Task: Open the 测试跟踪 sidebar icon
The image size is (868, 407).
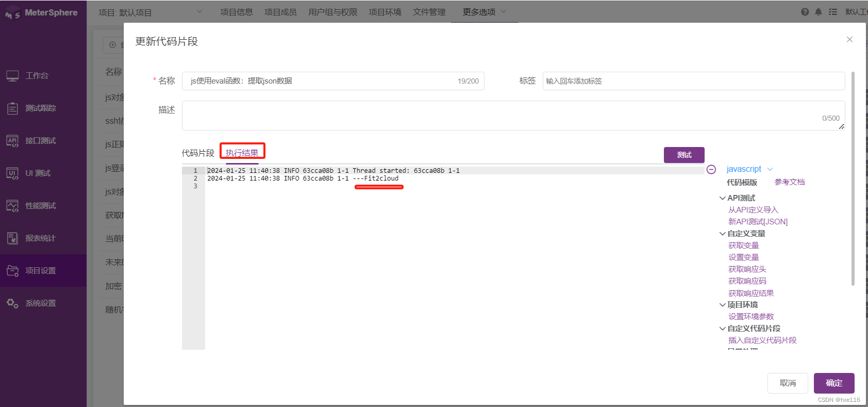Action: point(12,108)
